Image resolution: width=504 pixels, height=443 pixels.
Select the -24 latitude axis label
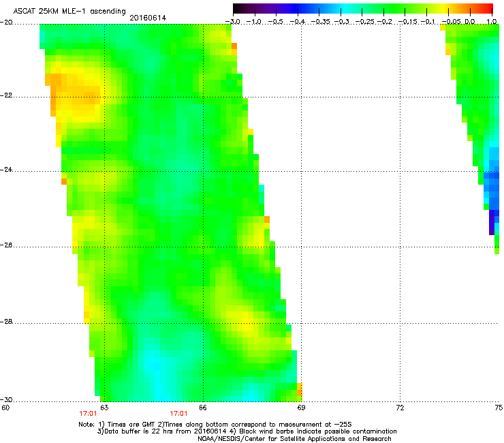click(6, 169)
